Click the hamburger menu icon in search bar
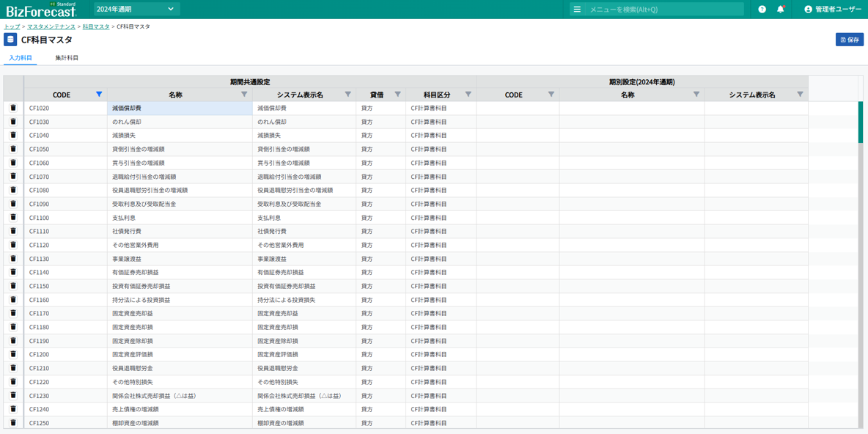 577,10
